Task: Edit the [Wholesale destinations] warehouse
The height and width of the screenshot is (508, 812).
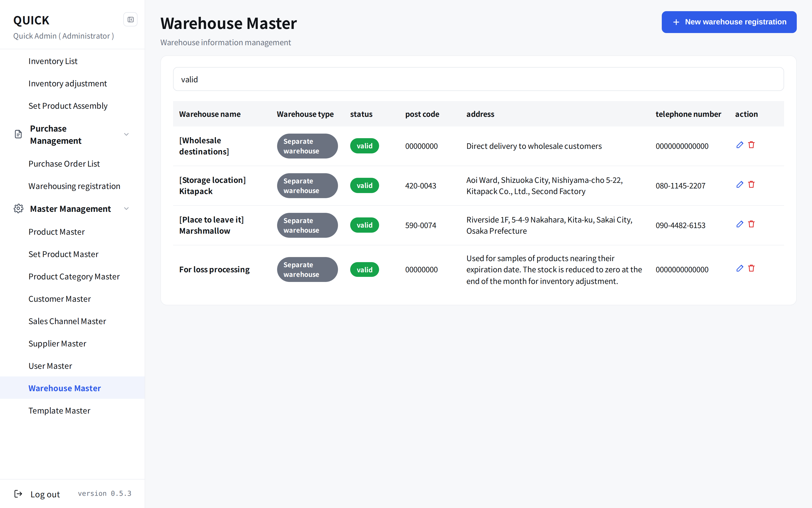Action: (x=739, y=145)
